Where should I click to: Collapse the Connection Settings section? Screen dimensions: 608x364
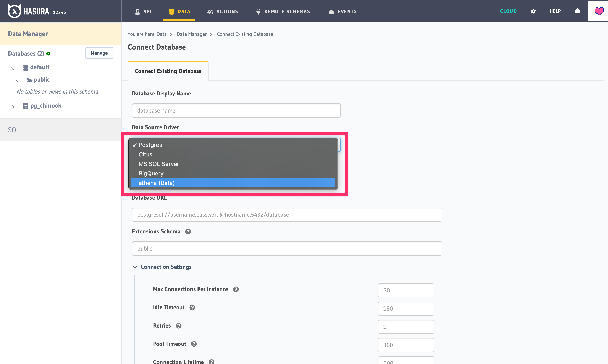[x=135, y=267]
